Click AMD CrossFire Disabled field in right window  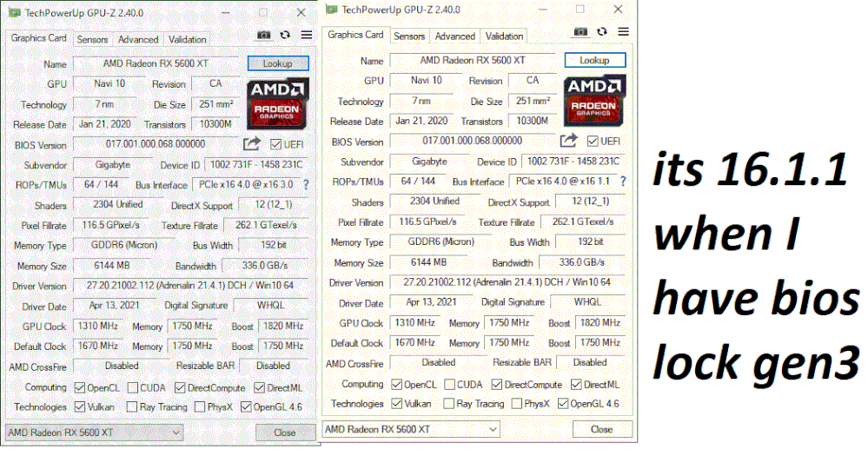coord(439,362)
